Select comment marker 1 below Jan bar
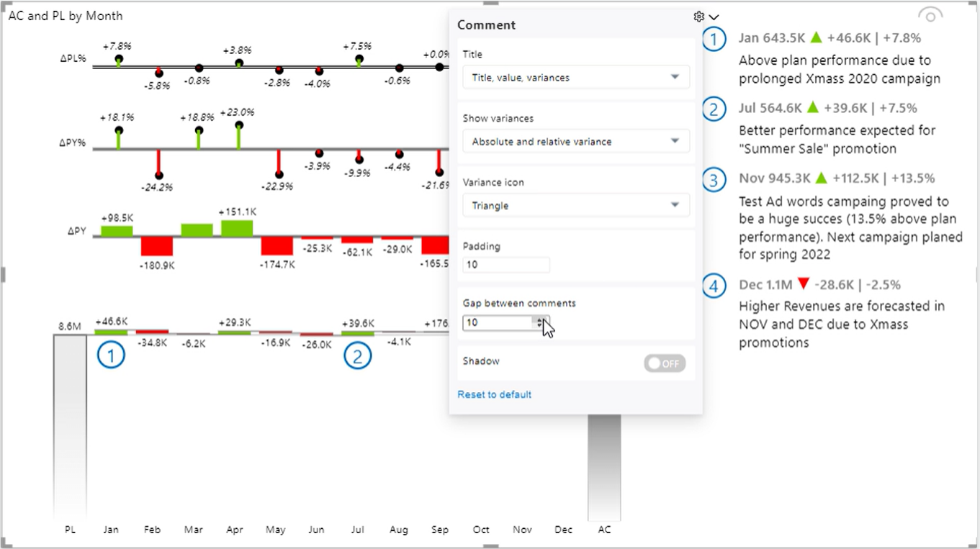Image resolution: width=980 pixels, height=549 pixels. pyautogui.click(x=111, y=355)
